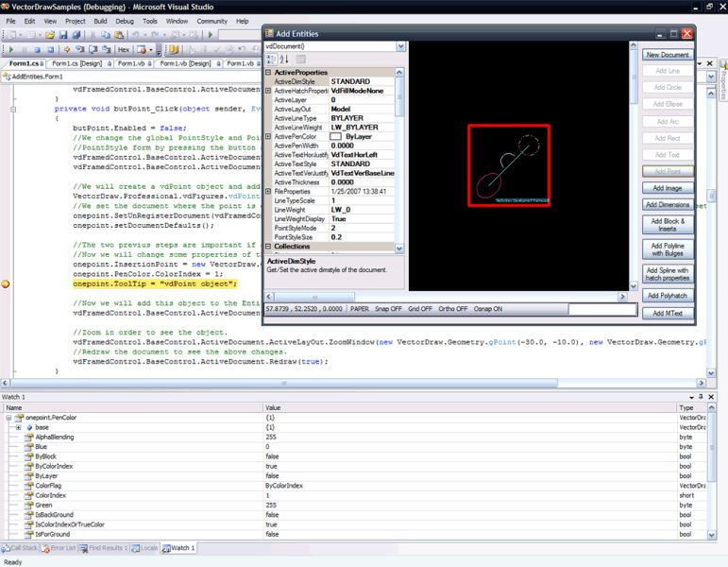Click Add Spline with hatch properties button
The height and width of the screenshot is (567, 728).
(x=668, y=274)
